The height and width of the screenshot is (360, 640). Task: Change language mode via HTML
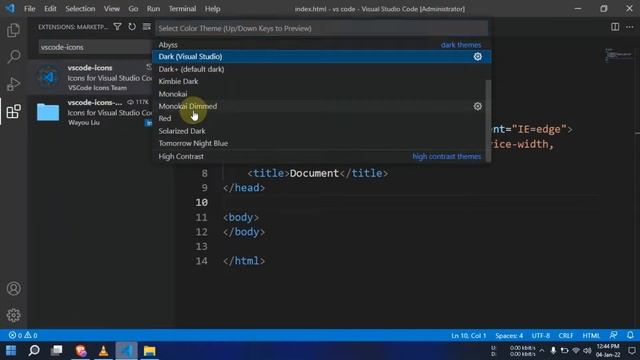point(591,336)
